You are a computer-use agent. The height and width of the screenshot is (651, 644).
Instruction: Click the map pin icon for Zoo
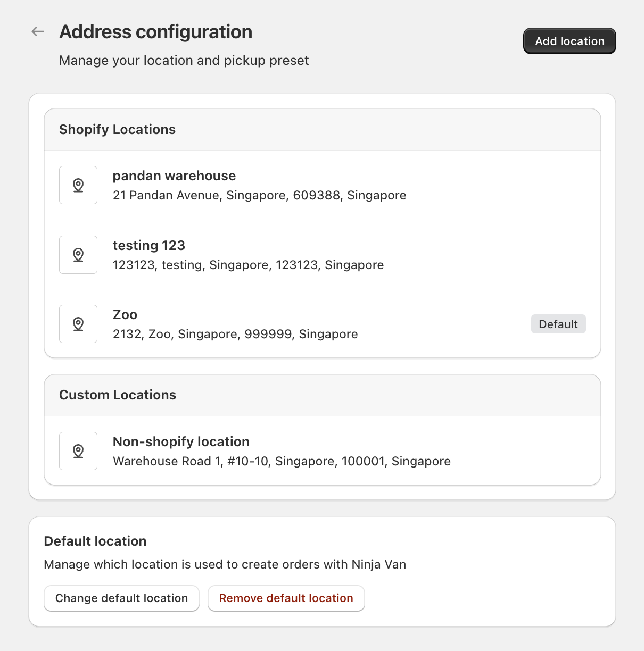78,324
